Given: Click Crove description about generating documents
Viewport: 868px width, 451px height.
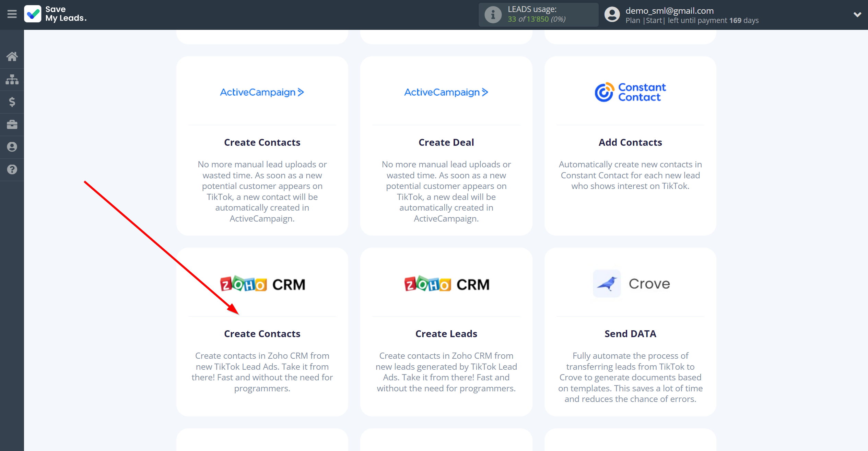Looking at the screenshot, I should tap(630, 377).
